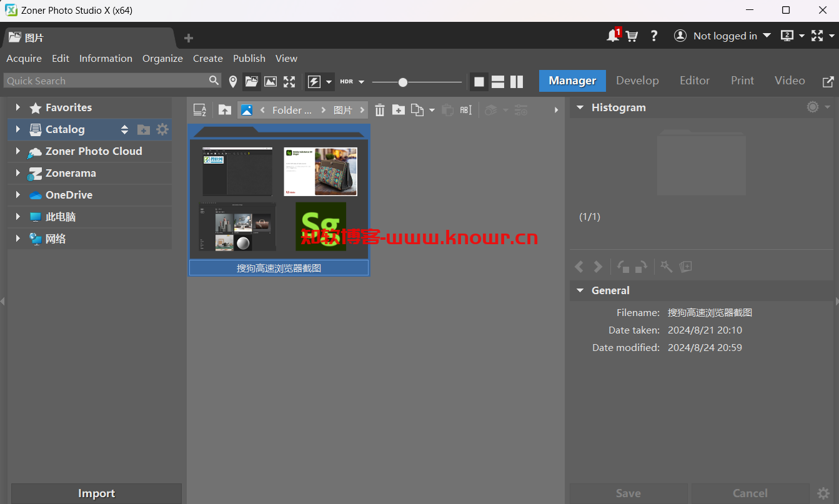This screenshot has width=839, height=504.
Task: Expand the OneDrive tree node
Action: 17,195
